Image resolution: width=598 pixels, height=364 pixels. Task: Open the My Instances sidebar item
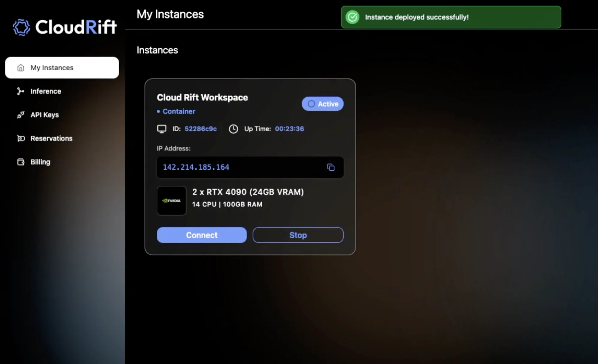click(x=62, y=68)
